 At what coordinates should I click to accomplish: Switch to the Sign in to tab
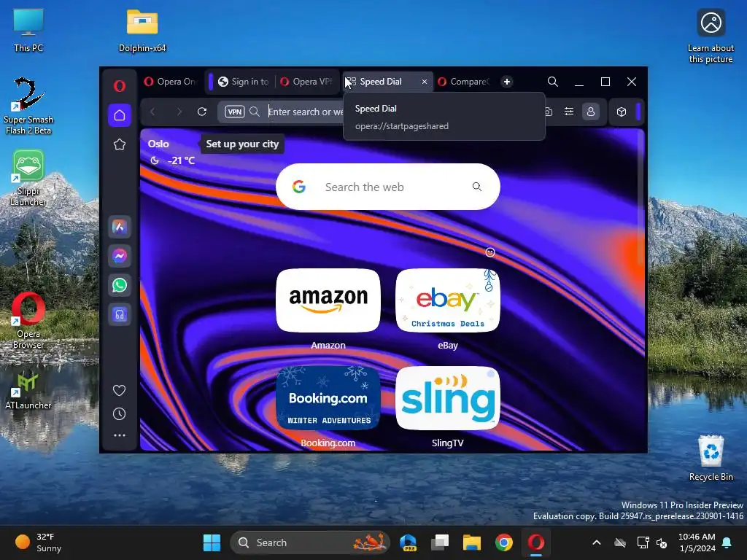point(244,82)
